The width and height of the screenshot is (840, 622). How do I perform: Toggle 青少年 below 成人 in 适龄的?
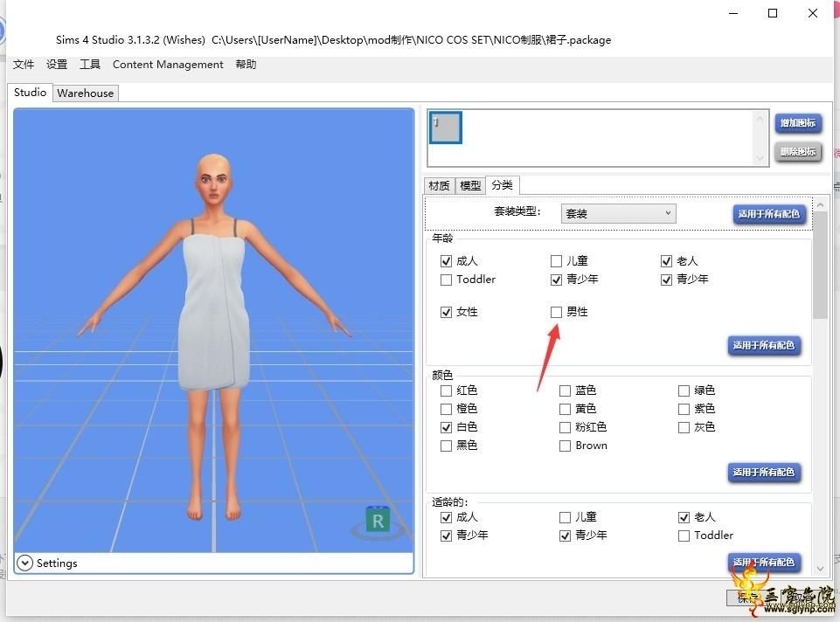coord(446,536)
